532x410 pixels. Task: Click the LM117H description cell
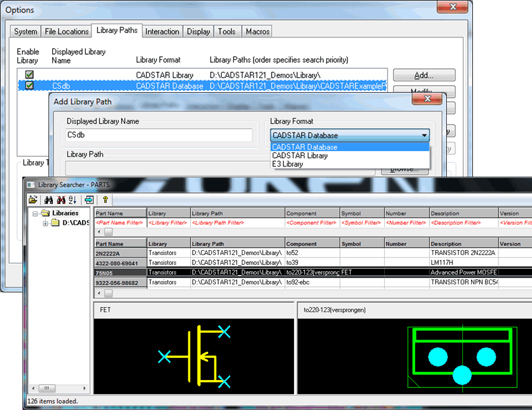click(x=464, y=263)
